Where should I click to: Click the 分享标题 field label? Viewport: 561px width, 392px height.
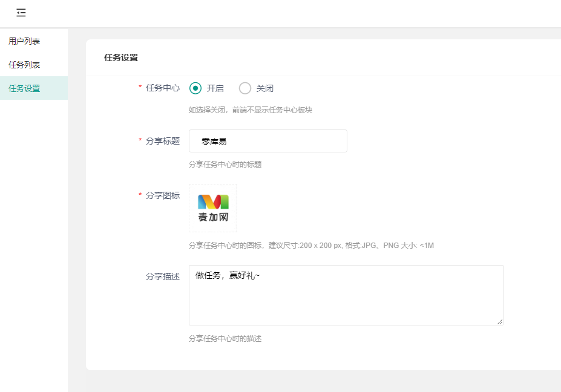click(163, 141)
